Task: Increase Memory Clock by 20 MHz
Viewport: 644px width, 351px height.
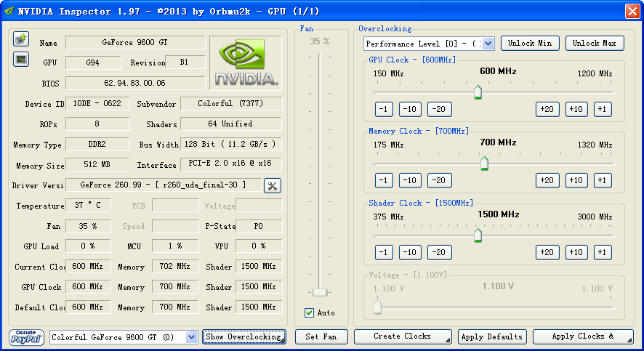Action: click(x=547, y=180)
